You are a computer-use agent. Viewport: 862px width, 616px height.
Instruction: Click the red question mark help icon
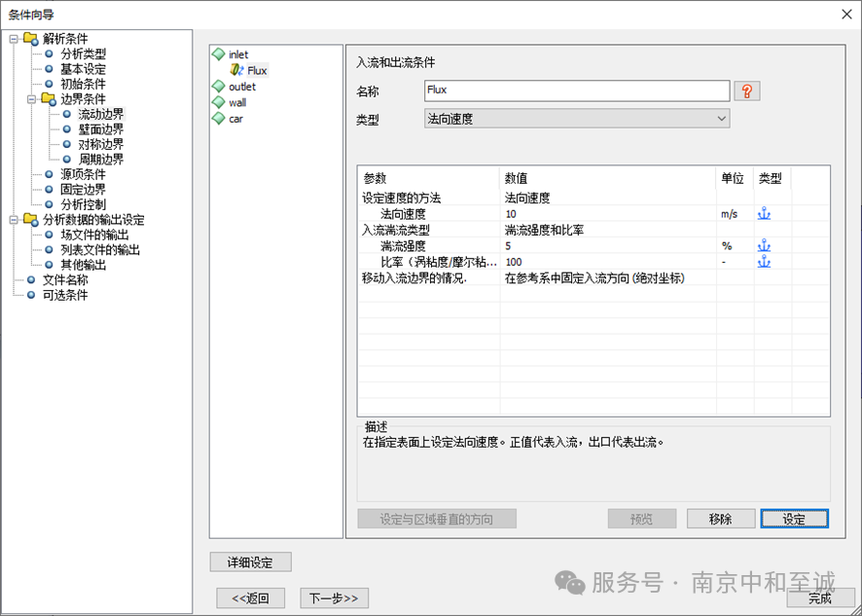coord(747,91)
